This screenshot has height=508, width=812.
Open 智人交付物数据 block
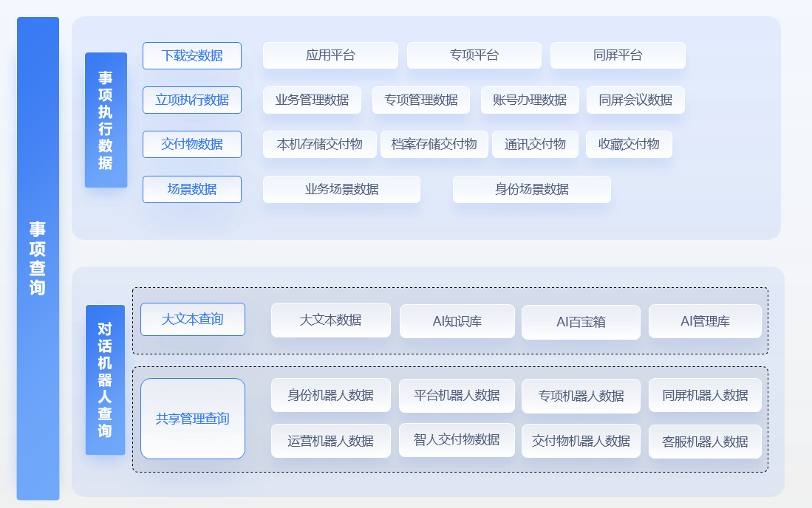[457, 440]
